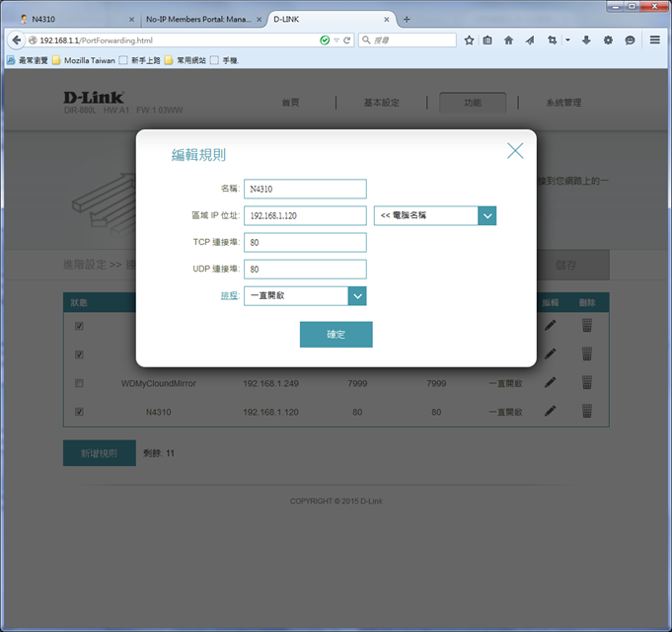
Task: Click the 排程 schedule link
Action: click(x=229, y=295)
